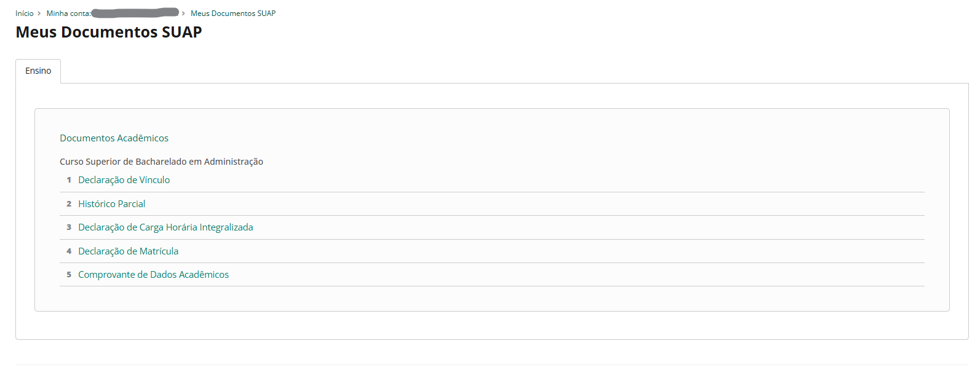The height and width of the screenshot is (378, 980).
Task: Open Declaração de Carga Horária Integralizada
Action: (x=165, y=227)
